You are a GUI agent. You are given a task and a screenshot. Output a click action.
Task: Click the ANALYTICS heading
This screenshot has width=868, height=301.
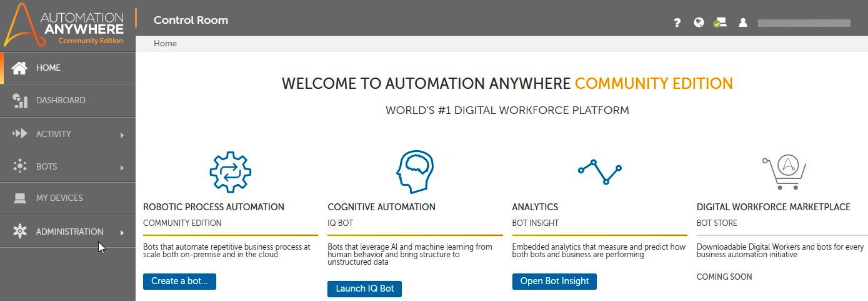535,207
